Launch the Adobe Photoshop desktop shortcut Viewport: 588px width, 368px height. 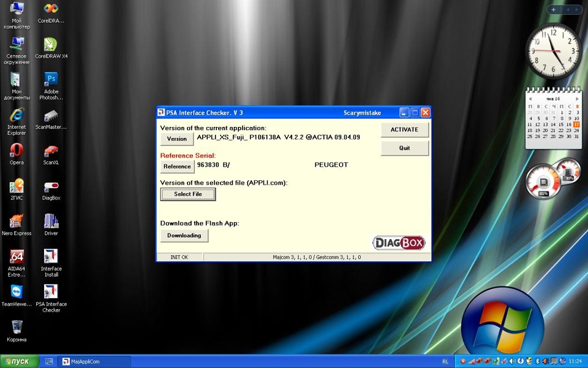51,86
